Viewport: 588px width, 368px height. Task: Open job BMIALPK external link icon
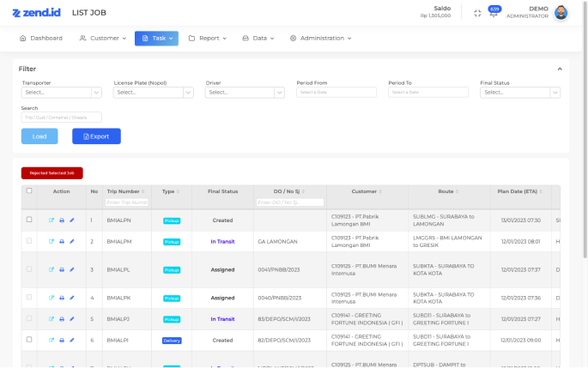point(52,298)
